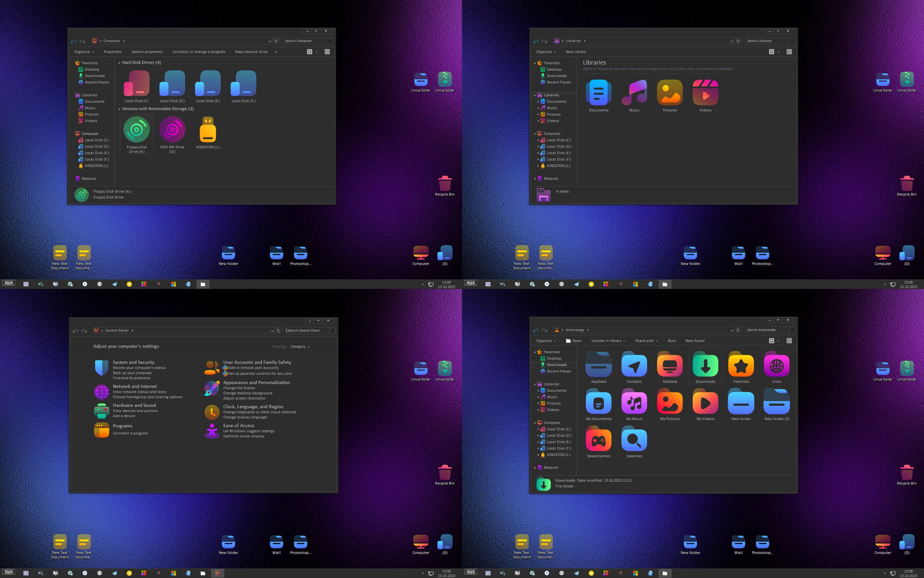
Task: Collapse the Devices with Removable Storage (3) group
Action: tap(119, 109)
